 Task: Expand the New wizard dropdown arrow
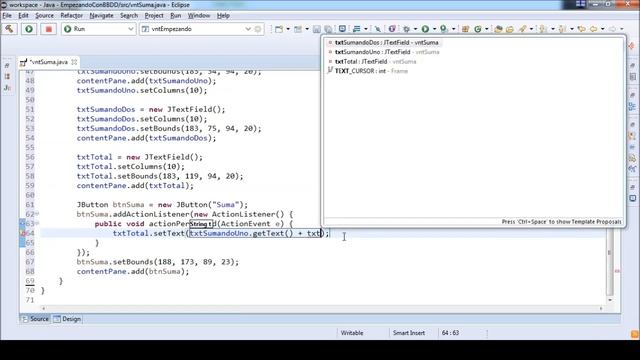pos(288,29)
